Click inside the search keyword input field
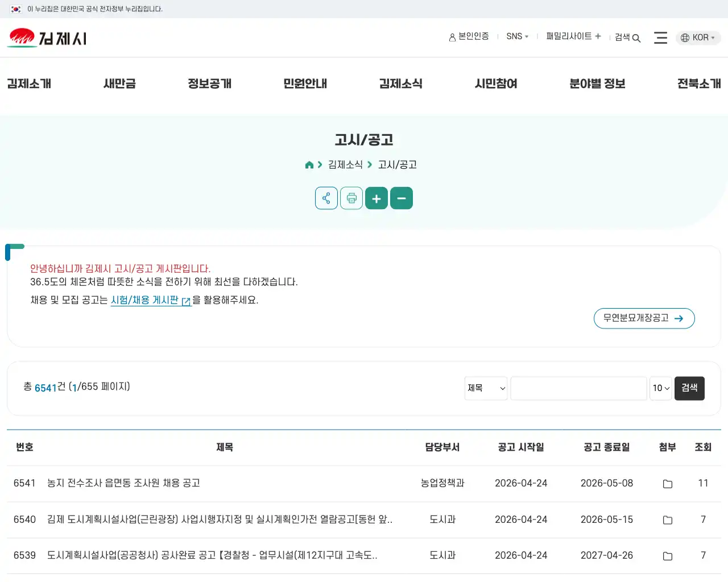Image resolution: width=728 pixels, height=582 pixels. point(578,388)
